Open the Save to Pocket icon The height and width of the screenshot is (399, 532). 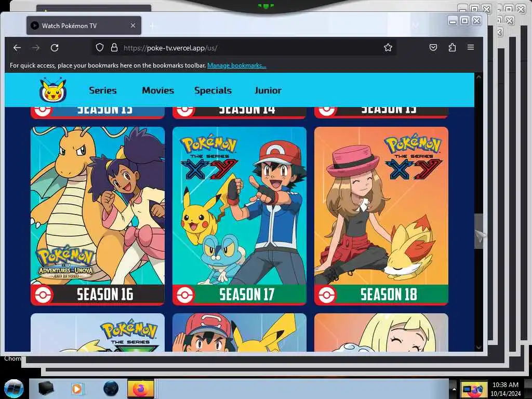pos(433,47)
